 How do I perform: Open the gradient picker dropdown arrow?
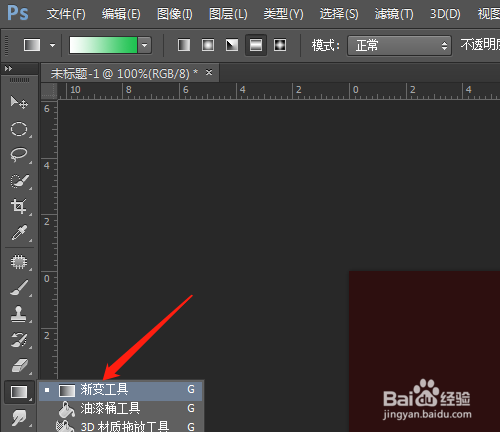click(145, 45)
